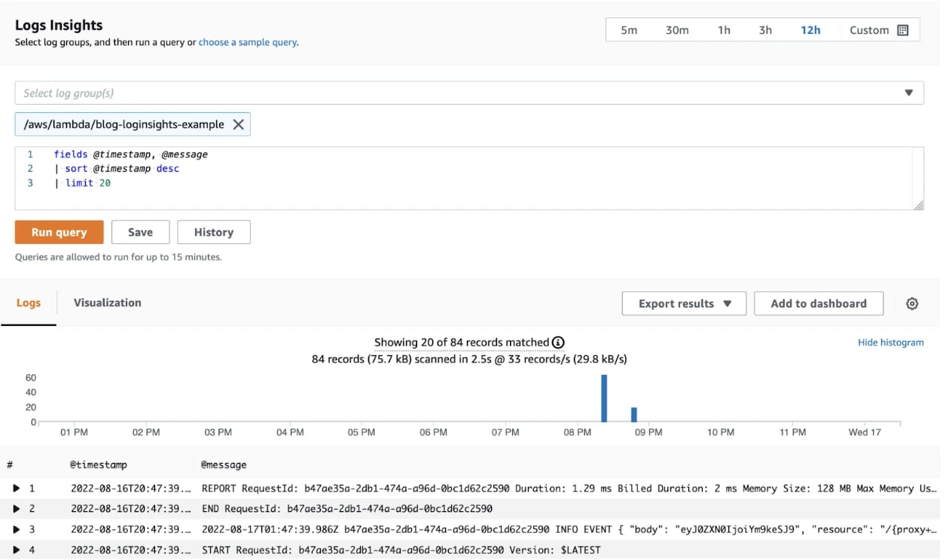Screen dimensions: 949x560
Task: Click the tall histogram bar near 8 PM
Action: click(605, 399)
